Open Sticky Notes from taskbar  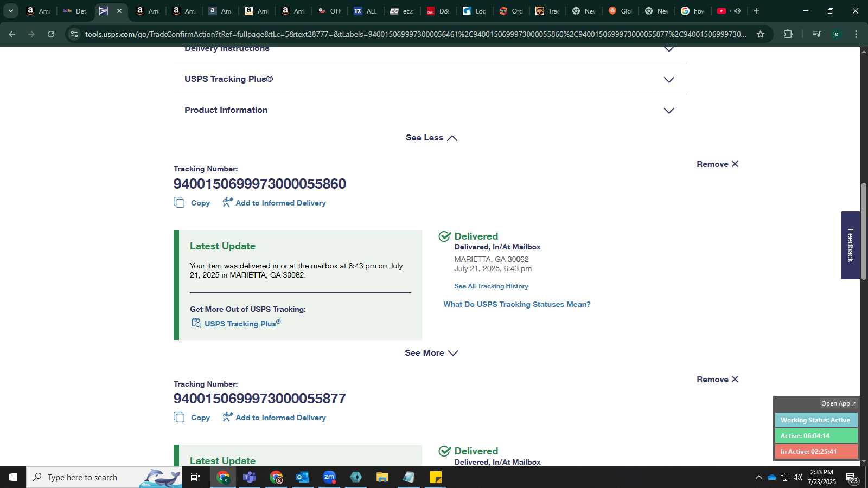pos(436,477)
